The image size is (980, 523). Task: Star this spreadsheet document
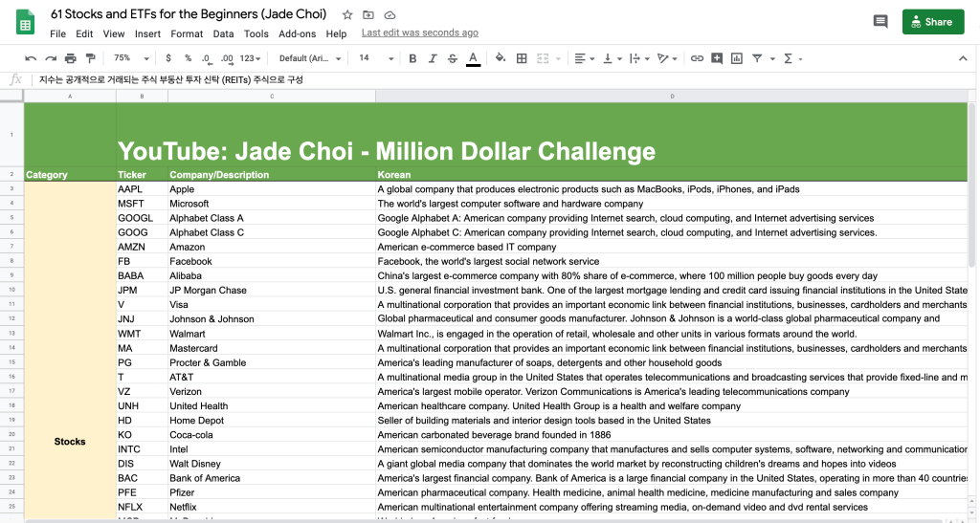pos(347,14)
